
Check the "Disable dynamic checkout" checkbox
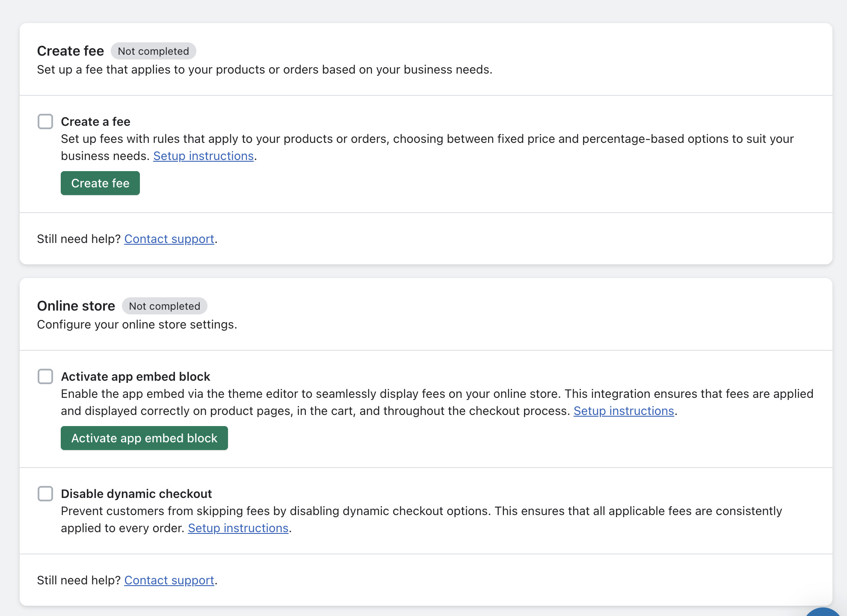pos(45,494)
